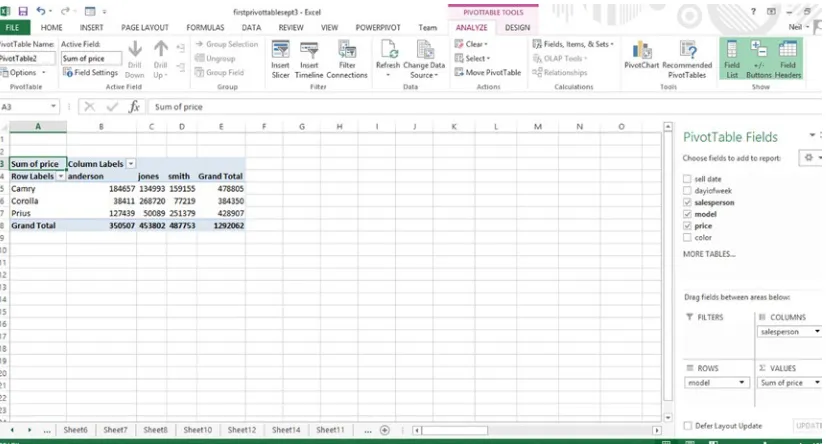Image resolution: width=826 pixels, height=444 pixels.
Task: Click next sheet navigation arrow
Action: pyautogui.click(x=29, y=430)
